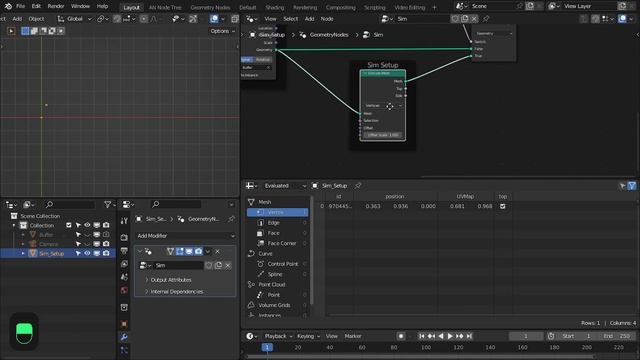The width and height of the screenshot is (640, 360).
Task: Open viewport Options dropdown
Action: [x=223, y=31]
